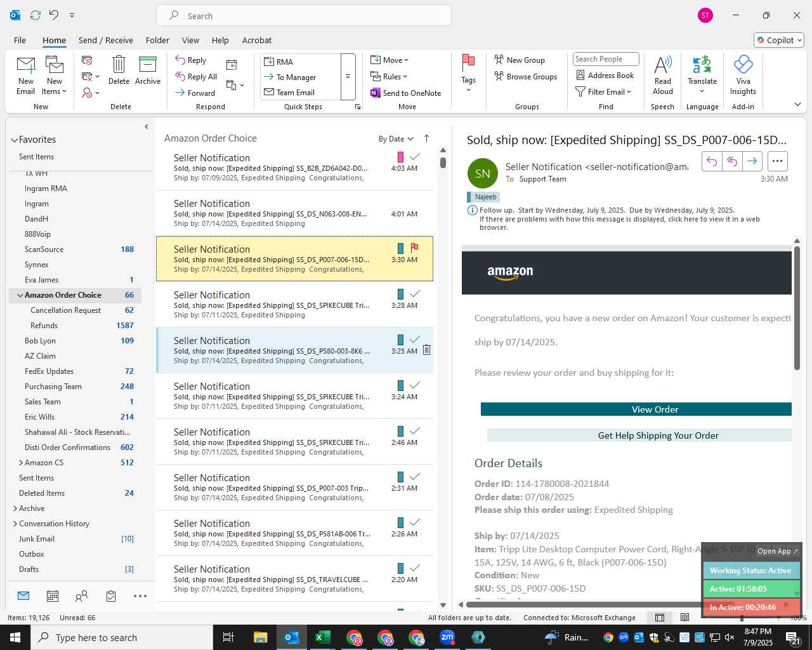Expand the Quick Steps gallery arrow
812x650 pixels.
(x=348, y=77)
